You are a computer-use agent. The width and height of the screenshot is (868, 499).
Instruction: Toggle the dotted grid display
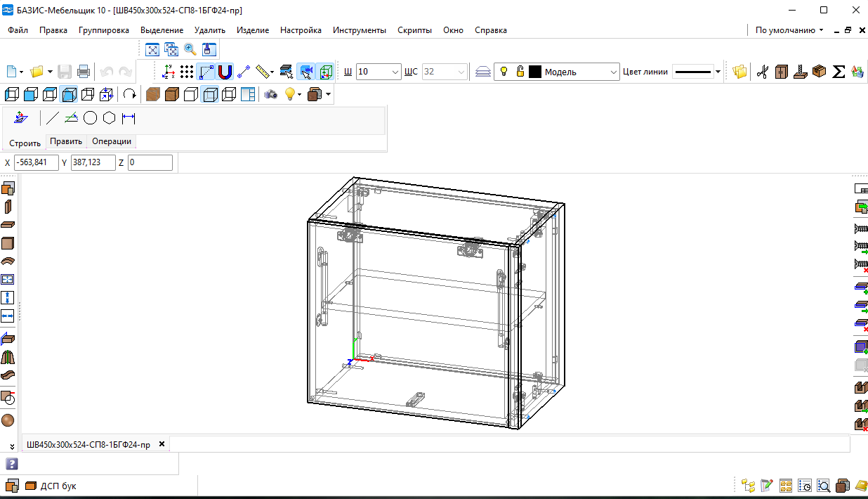(x=187, y=72)
